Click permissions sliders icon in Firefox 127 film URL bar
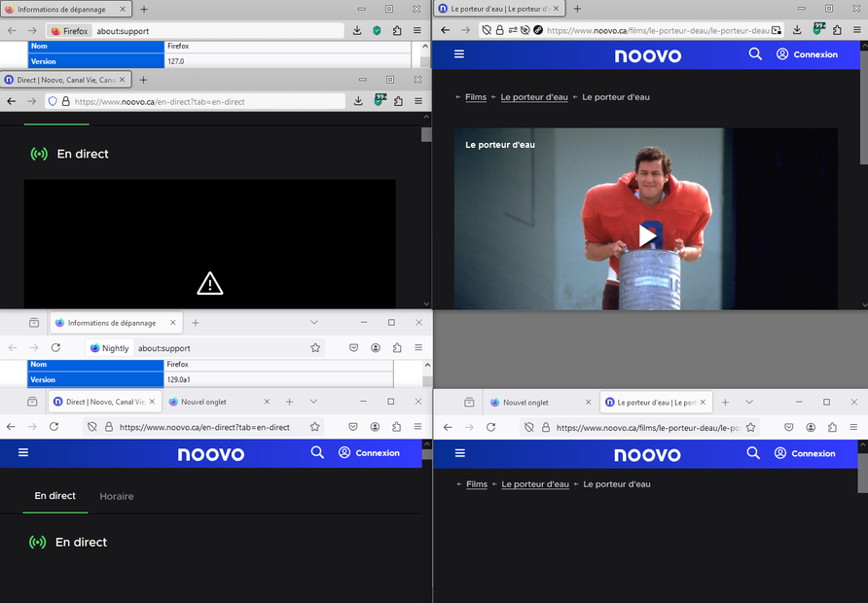Screen dimensions: 868x603 513,30
